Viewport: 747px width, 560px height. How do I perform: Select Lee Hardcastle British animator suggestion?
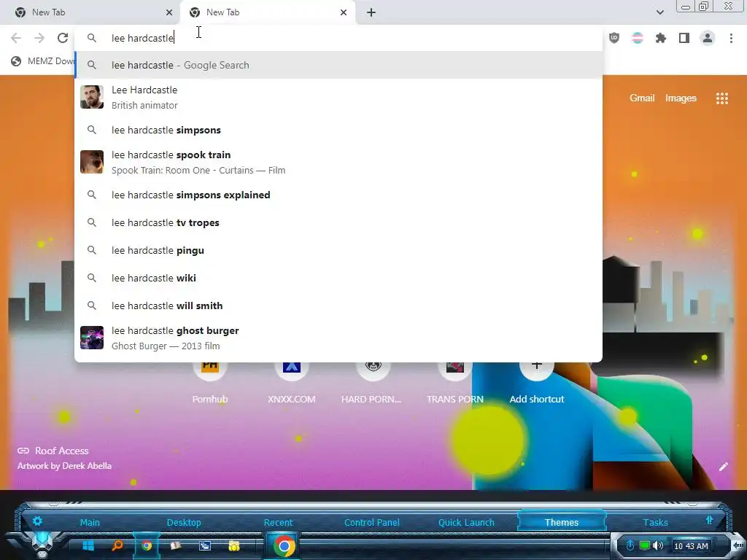[338, 97]
